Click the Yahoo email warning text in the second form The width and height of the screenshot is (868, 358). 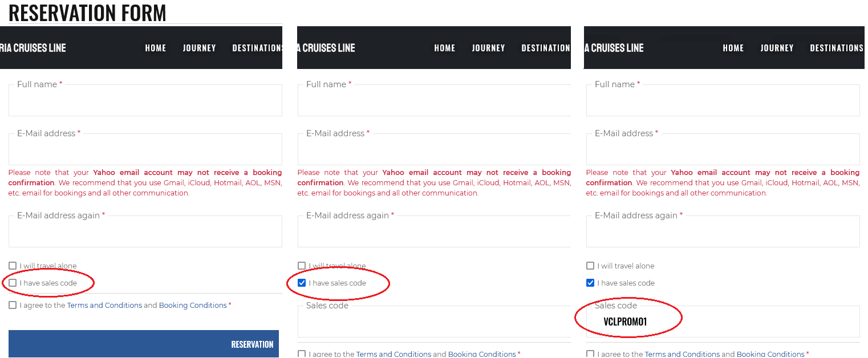[434, 182]
